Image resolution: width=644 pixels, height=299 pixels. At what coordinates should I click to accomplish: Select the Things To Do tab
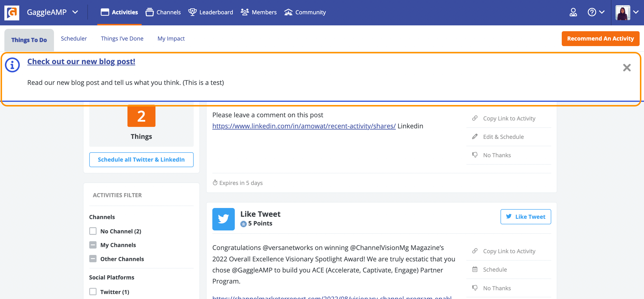tap(29, 40)
